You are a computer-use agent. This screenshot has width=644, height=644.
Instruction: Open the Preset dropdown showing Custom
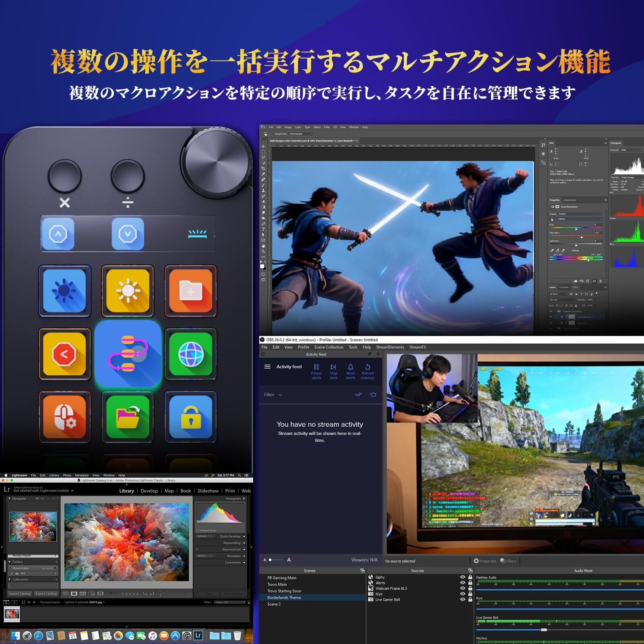580,214
